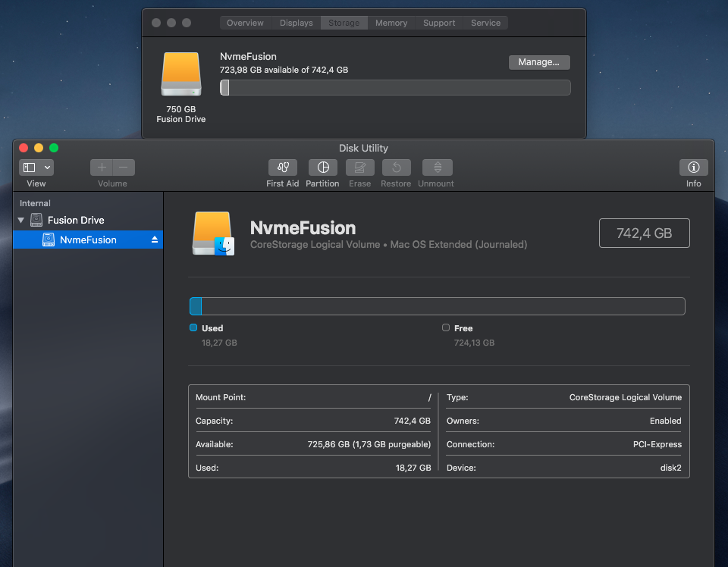728x567 pixels.
Task: Click the Internal sidebar heading
Action: pyautogui.click(x=35, y=203)
